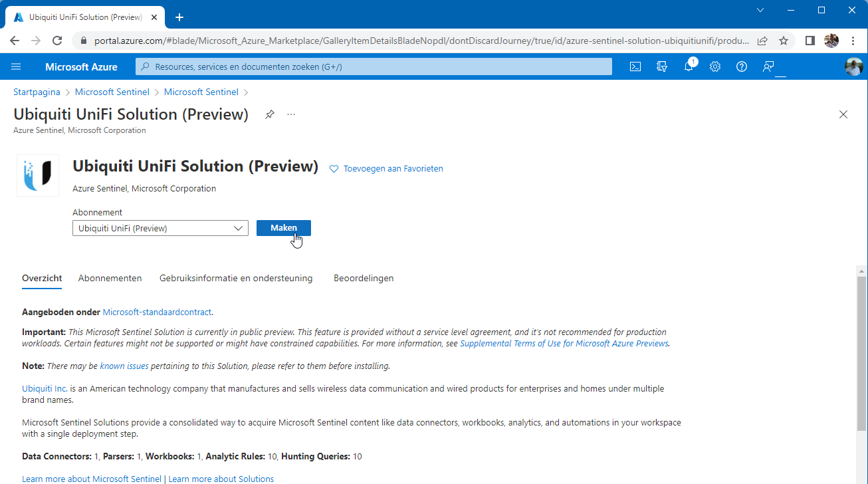868x484 pixels.
Task: Open the portal hamburger menu
Action: point(15,66)
